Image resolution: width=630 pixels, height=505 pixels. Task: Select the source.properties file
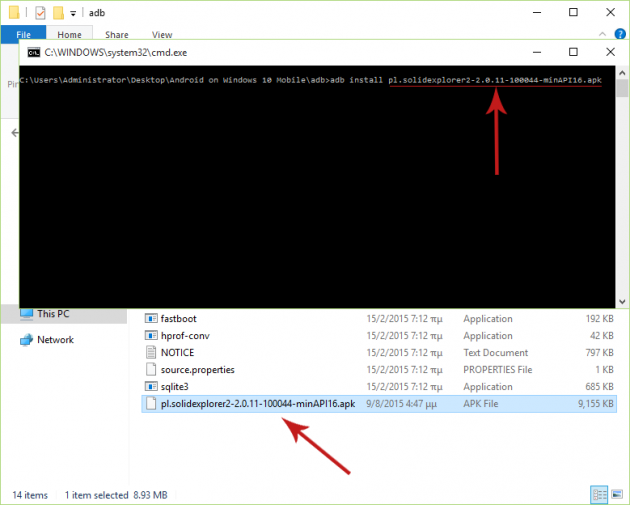tap(379, 370)
